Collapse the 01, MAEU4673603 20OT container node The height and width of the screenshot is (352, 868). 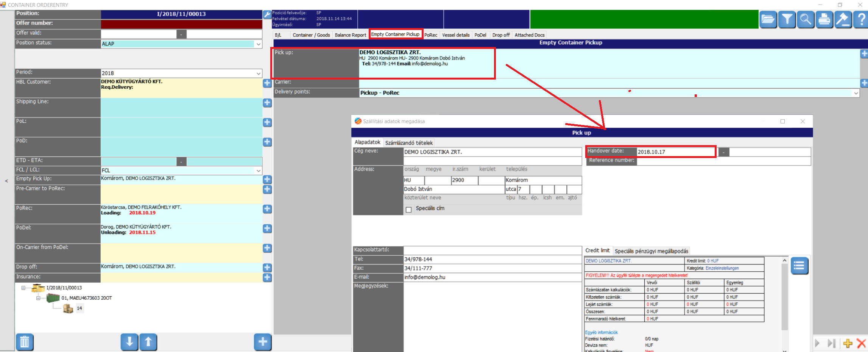point(38,298)
